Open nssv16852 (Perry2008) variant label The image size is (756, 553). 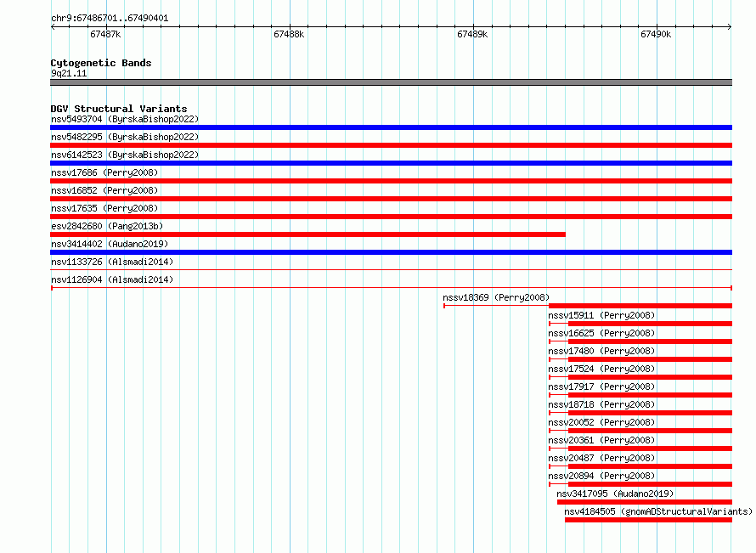pyautogui.click(x=104, y=190)
